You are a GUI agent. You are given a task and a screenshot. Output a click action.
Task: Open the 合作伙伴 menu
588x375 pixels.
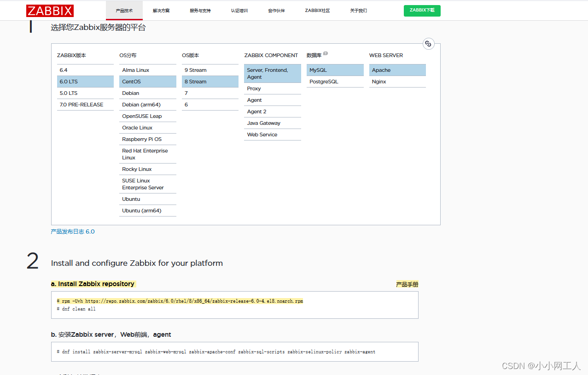[x=276, y=11]
